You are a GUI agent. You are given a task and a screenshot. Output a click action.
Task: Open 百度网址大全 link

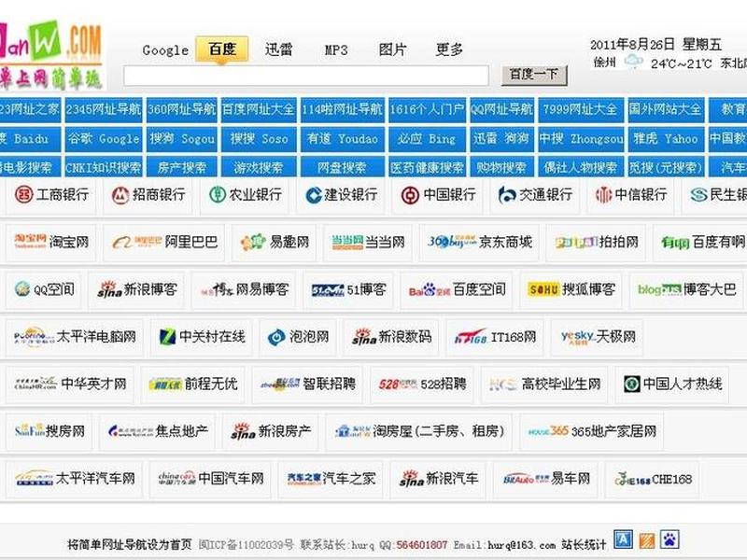coord(259,109)
